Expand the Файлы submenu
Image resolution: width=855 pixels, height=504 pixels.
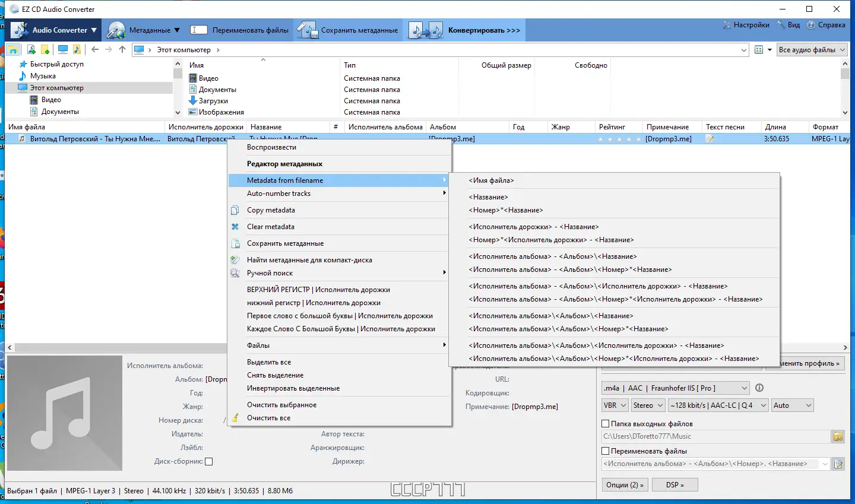tap(340, 345)
